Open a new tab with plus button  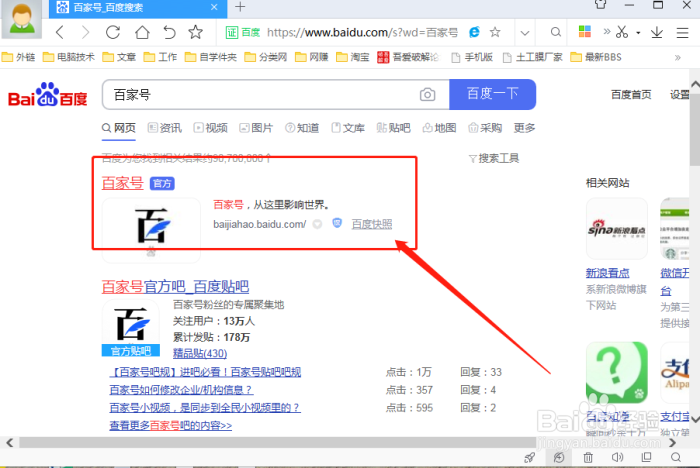click(240, 7)
